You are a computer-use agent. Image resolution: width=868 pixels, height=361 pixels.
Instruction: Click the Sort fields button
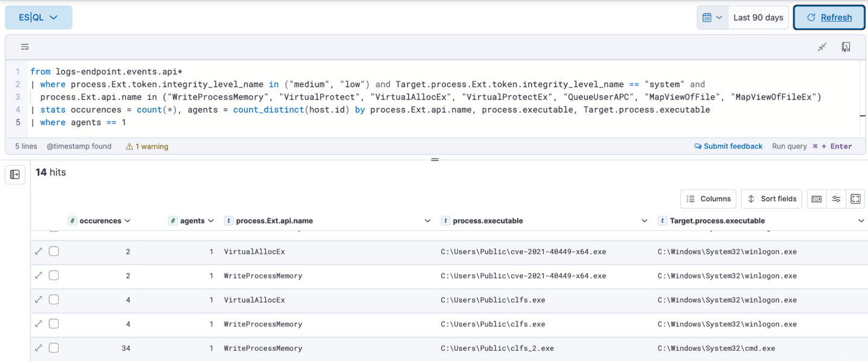pyautogui.click(x=772, y=199)
